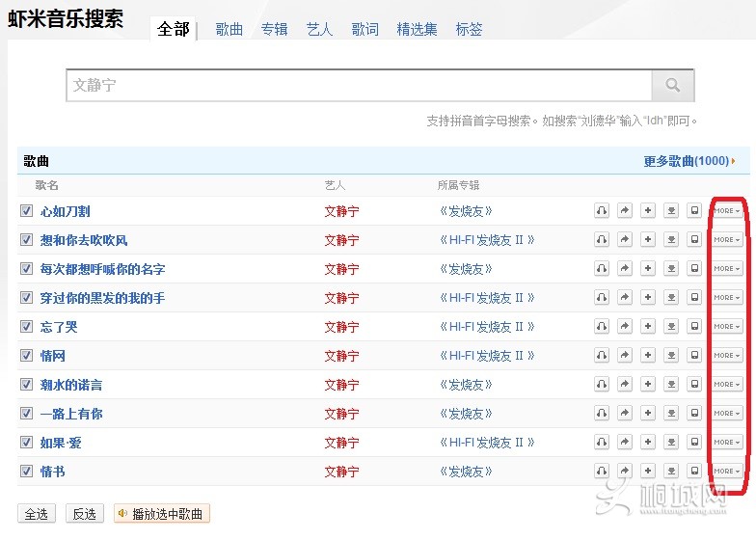Deselect the checkbox next to 如果·爱
This screenshot has width=756, height=540.
(x=26, y=443)
